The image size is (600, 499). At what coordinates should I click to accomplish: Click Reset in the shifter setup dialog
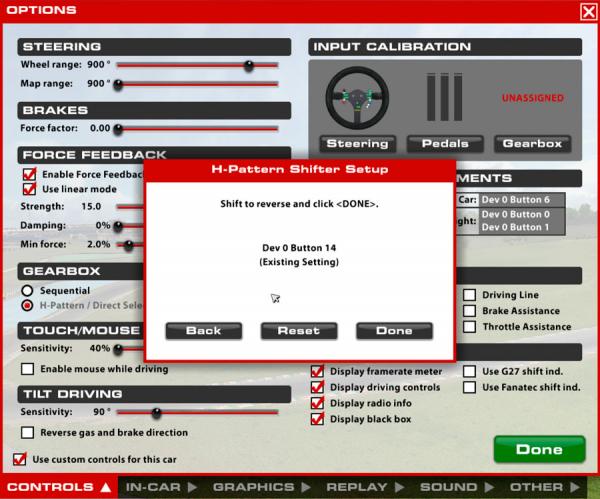tap(299, 330)
